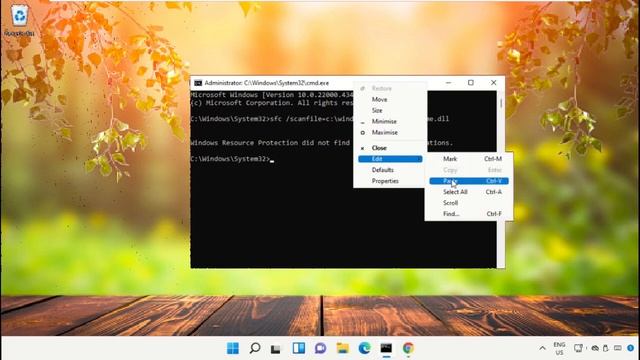Image resolution: width=640 pixels, height=360 pixels.
Task: Select Paste in the Edit submenu
Action: 469,181
